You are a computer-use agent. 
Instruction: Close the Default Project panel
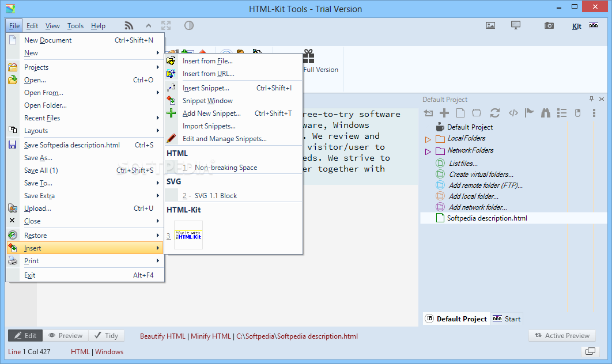pyautogui.click(x=602, y=99)
